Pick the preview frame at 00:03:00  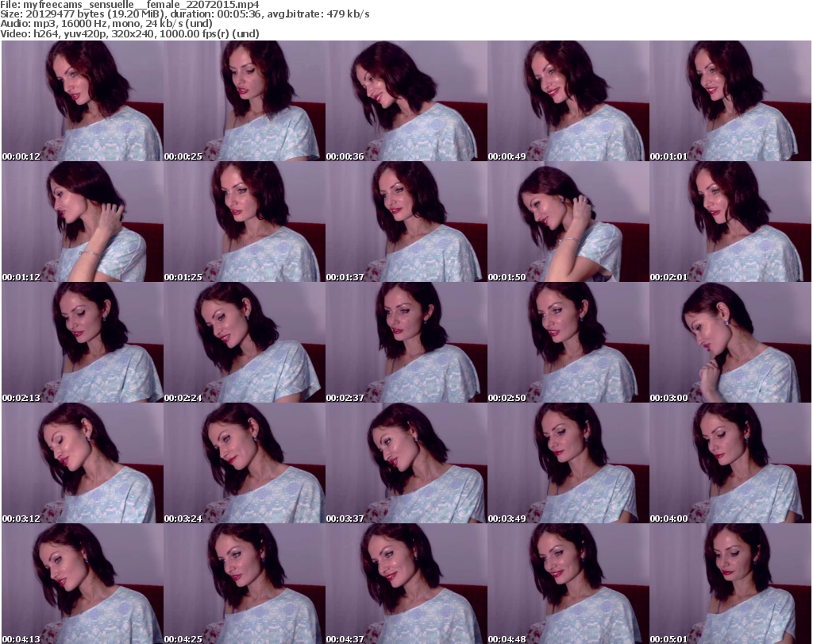pos(730,343)
